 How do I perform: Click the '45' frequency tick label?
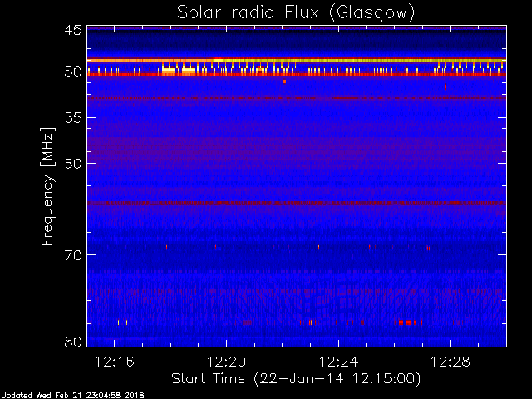pos(73,30)
